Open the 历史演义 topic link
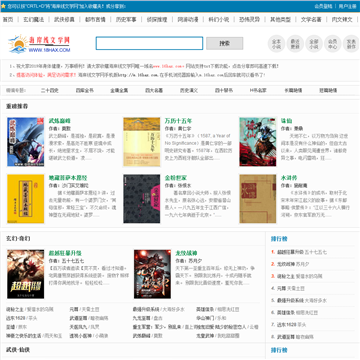This screenshot has height=360, width=360. pyautogui.click(x=189, y=90)
